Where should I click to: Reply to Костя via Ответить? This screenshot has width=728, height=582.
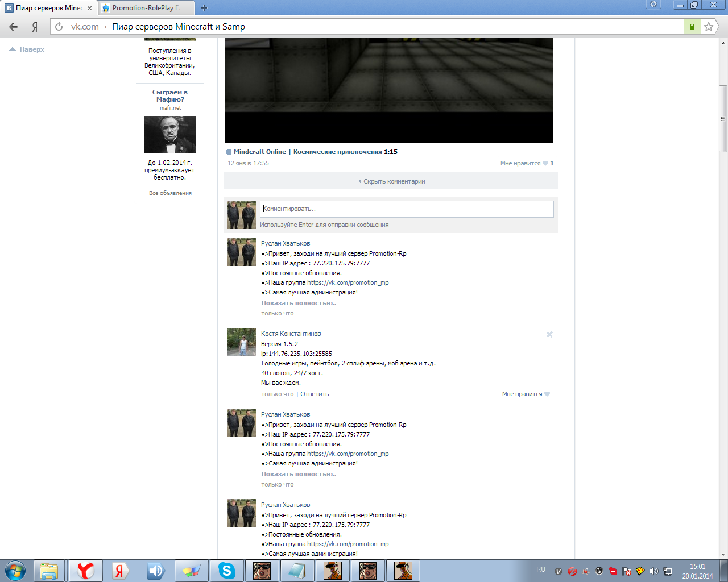315,394
